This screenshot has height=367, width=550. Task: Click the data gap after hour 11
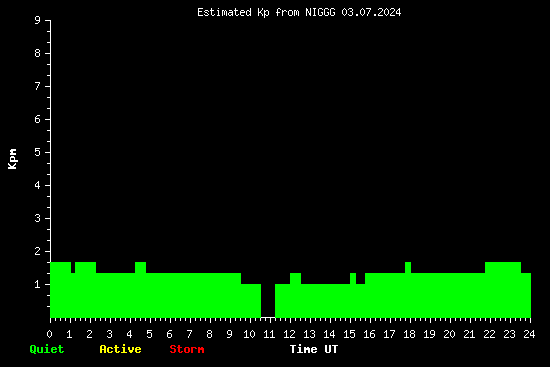coord(268,300)
